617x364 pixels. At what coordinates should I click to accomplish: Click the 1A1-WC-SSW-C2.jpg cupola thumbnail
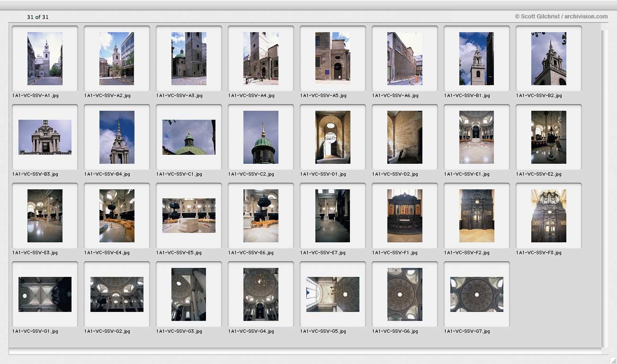pyautogui.click(x=261, y=137)
